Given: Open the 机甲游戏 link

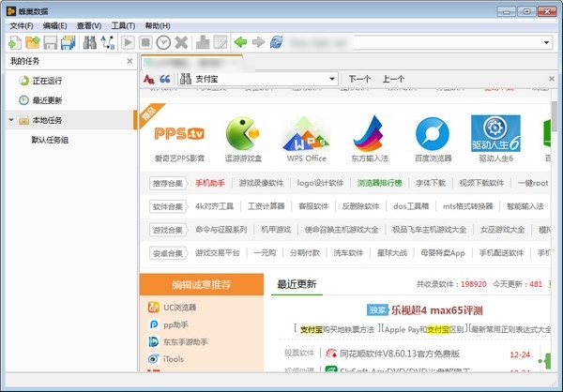Looking at the screenshot, I should [276, 230].
